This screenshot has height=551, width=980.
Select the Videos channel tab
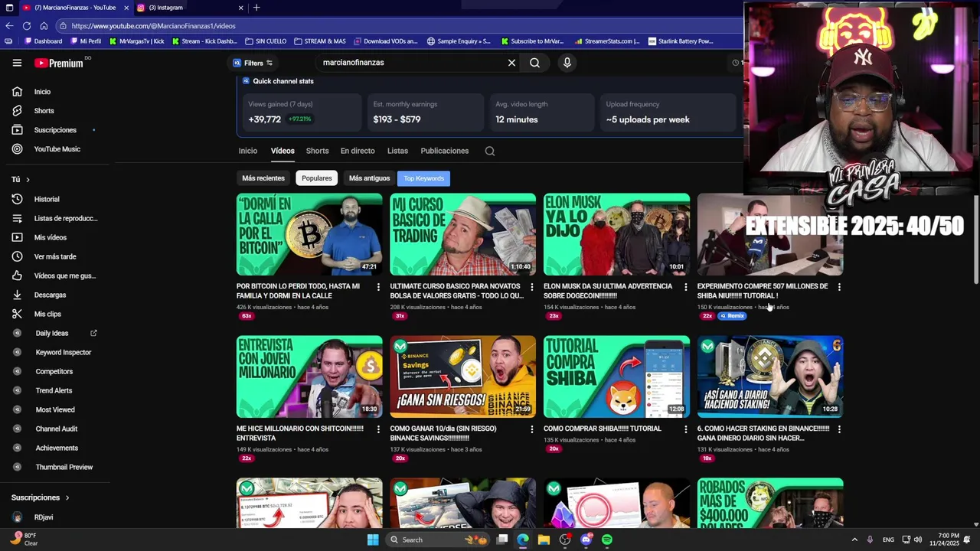(x=283, y=151)
